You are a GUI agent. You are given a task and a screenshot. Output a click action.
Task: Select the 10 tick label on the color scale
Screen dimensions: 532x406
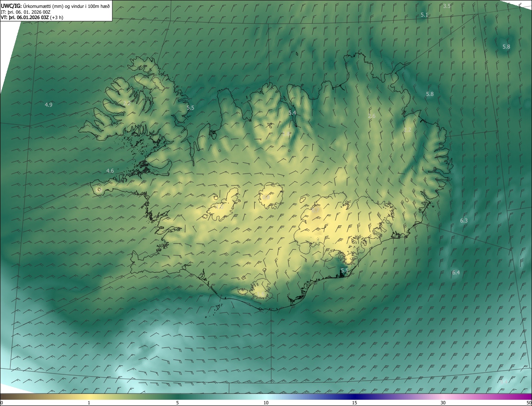click(x=266, y=403)
